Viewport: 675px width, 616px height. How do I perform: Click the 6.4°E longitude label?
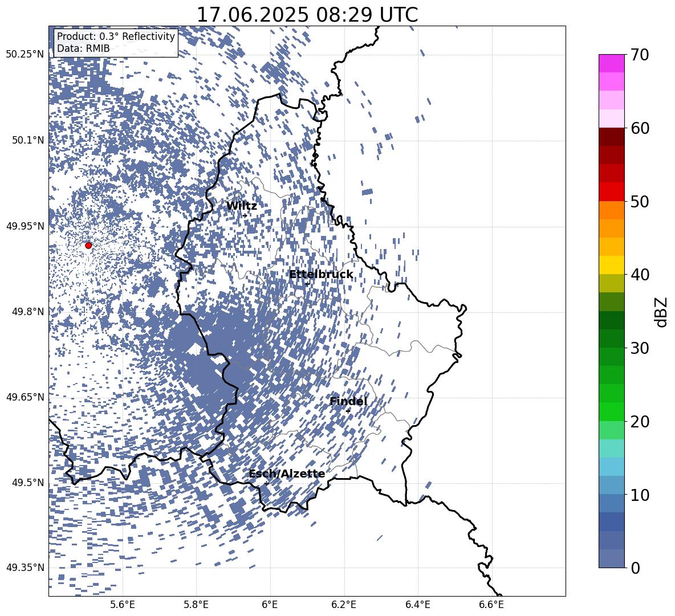coord(417,605)
